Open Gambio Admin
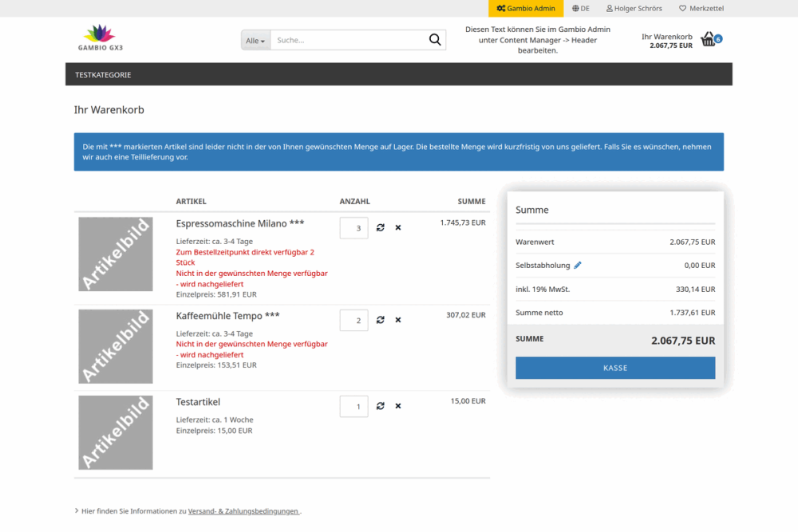798x532 pixels. pos(526,9)
